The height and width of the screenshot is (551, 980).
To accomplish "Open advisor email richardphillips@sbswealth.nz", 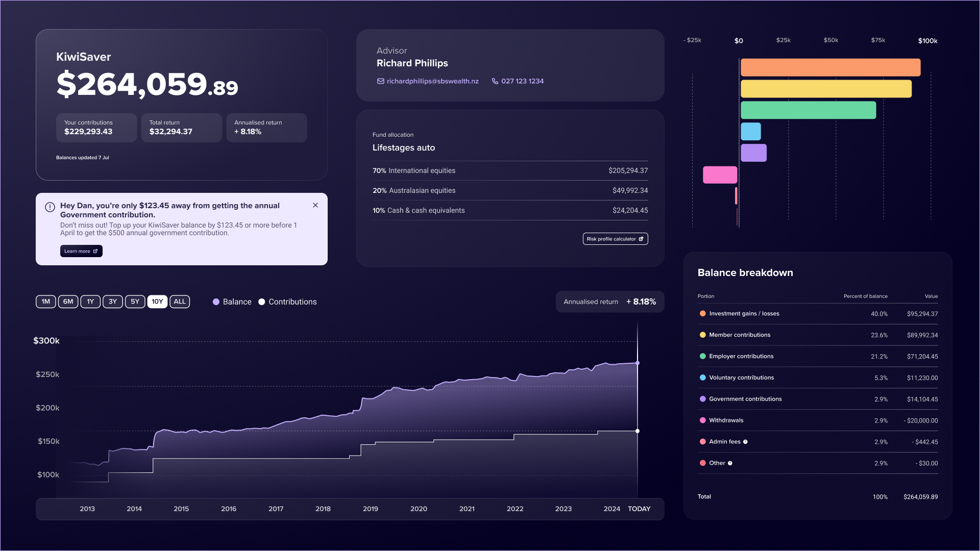I will (x=432, y=81).
